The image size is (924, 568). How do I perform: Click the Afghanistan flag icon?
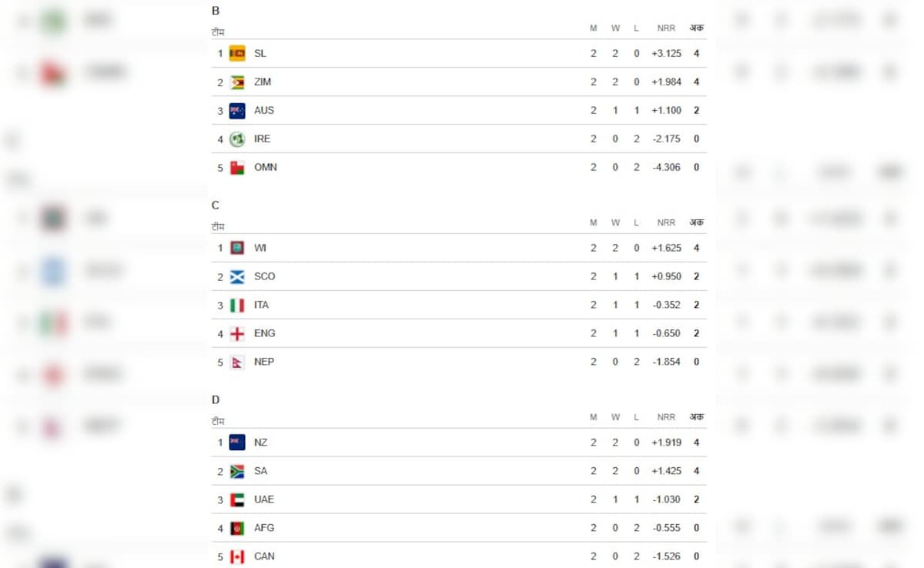coord(237,528)
